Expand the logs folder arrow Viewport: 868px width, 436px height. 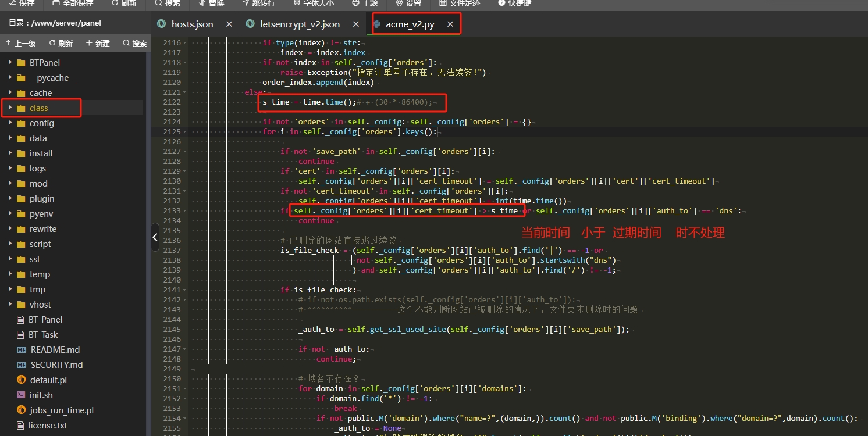pos(10,168)
